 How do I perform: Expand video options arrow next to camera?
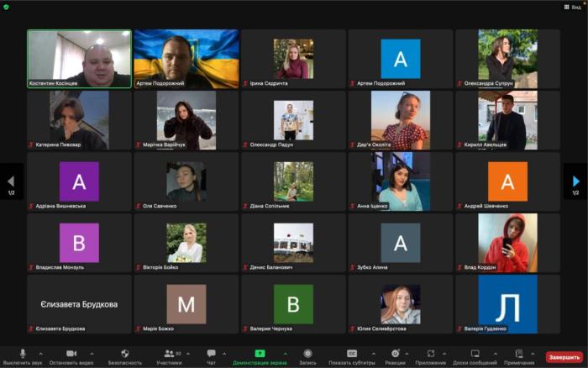92,354
